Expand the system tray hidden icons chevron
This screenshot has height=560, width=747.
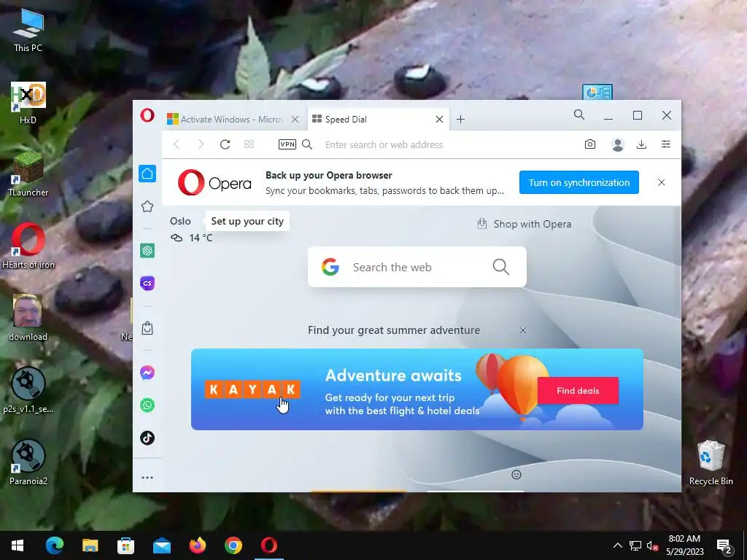tap(617, 545)
